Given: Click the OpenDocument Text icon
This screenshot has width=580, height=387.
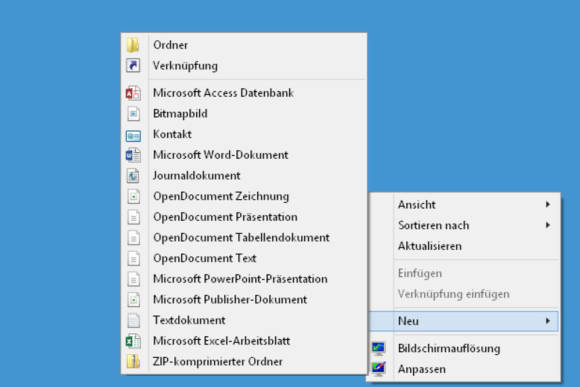Looking at the screenshot, I should click(134, 259).
